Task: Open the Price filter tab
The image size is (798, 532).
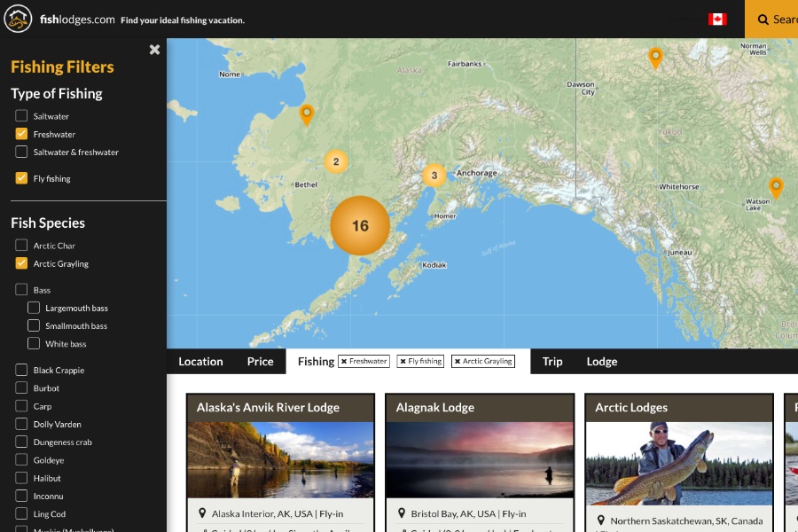Action: tap(260, 362)
